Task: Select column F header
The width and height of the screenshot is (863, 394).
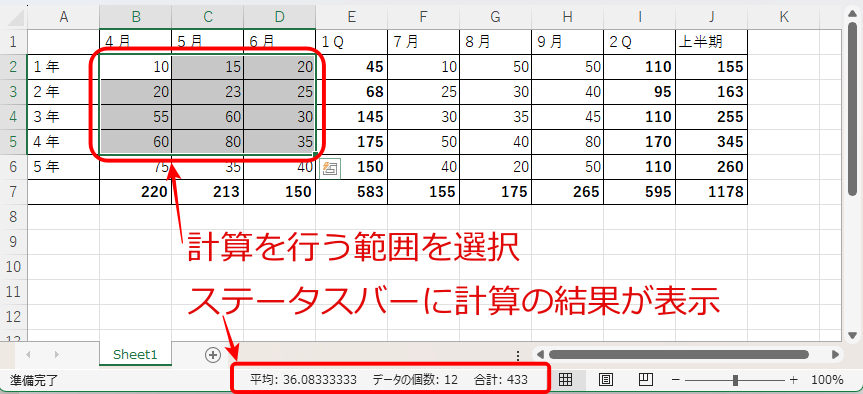Action: point(423,17)
